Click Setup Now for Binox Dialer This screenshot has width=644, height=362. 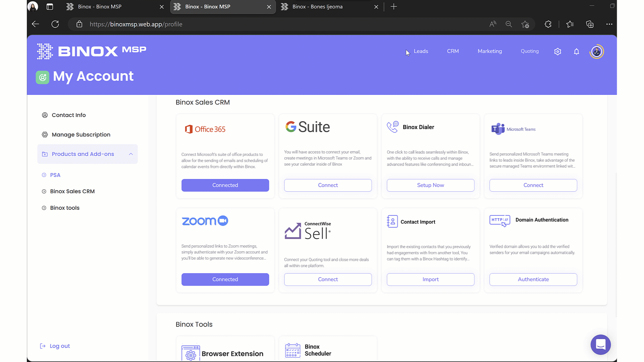click(x=430, y=185)
